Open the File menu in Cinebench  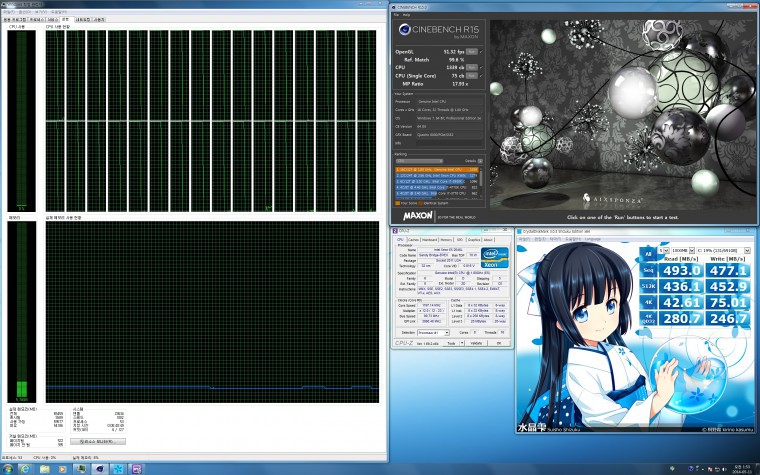396,15
